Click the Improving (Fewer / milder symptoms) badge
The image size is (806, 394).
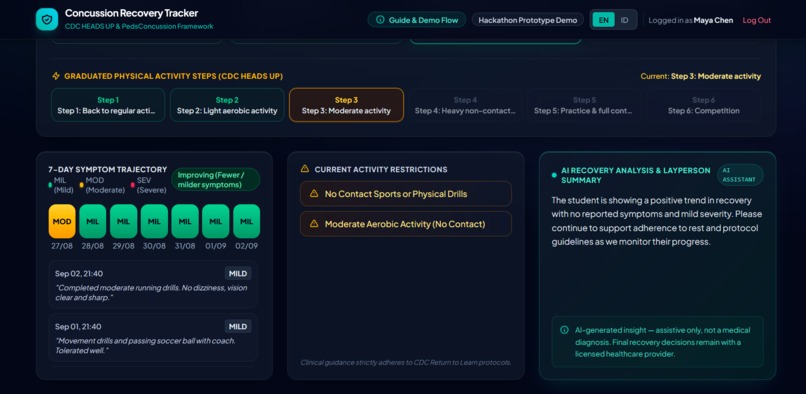[216, 180]
